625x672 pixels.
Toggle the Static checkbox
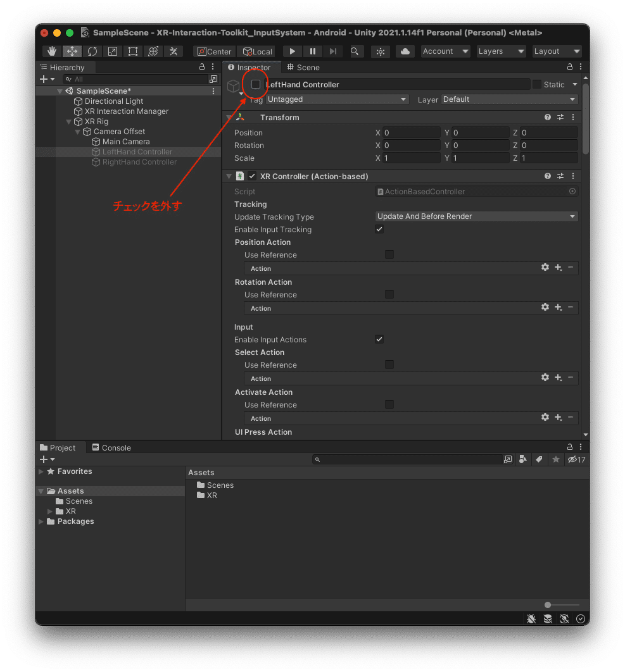pyautogui.click(x=536, y=84)
